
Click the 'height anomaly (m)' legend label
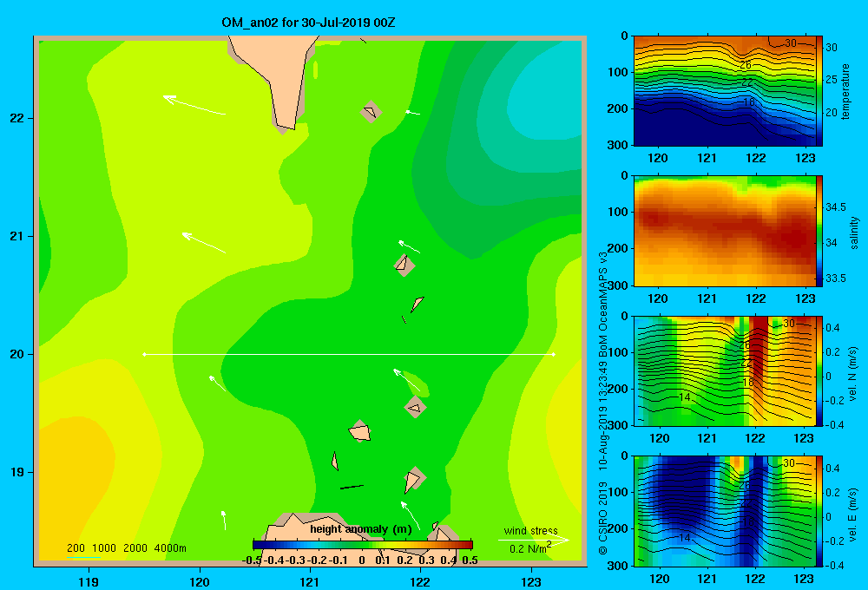click(361, 529)
